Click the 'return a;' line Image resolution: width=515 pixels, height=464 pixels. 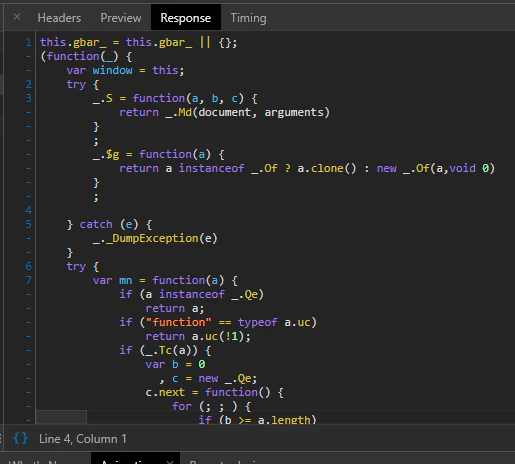click(x=175, y=308)
